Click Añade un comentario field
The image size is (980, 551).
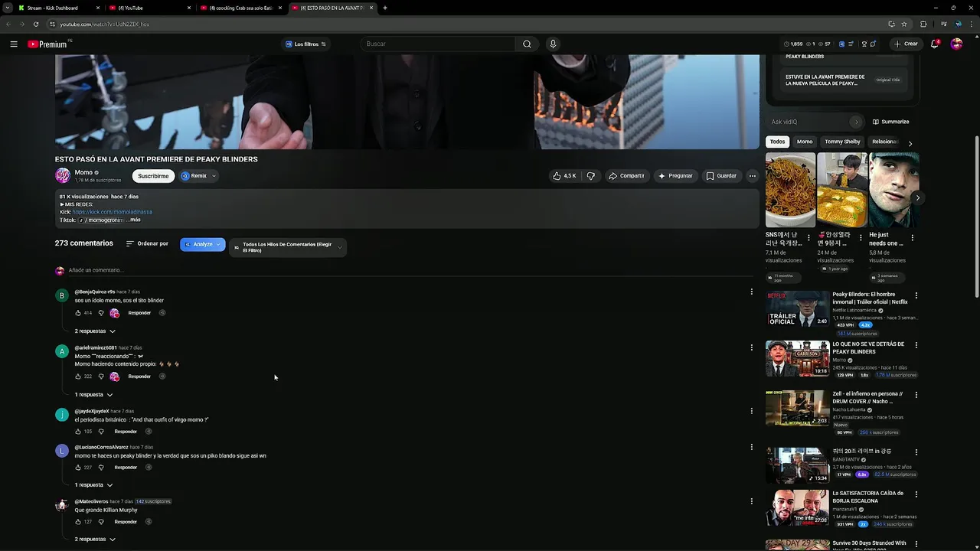410,270
